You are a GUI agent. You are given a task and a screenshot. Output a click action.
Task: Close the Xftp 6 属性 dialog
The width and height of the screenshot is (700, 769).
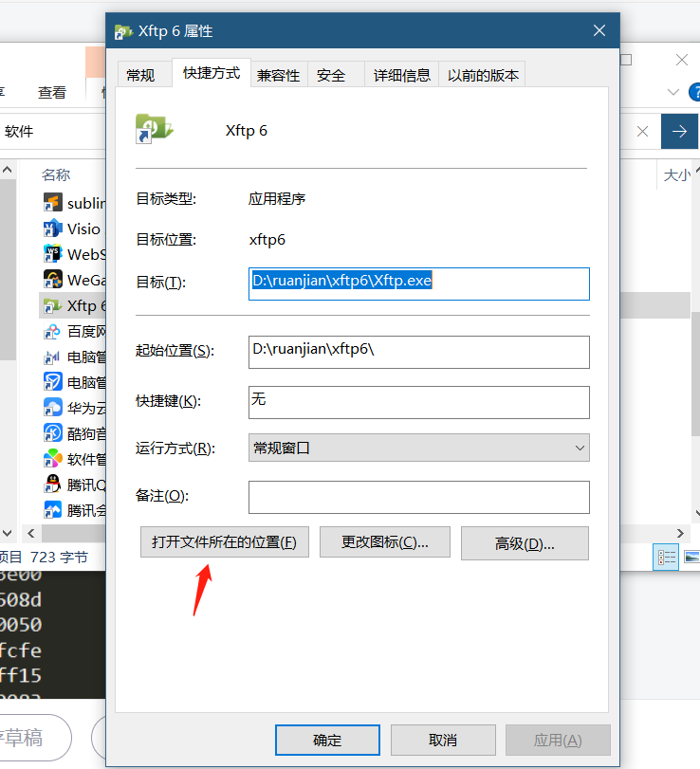[x=599, y=30]
